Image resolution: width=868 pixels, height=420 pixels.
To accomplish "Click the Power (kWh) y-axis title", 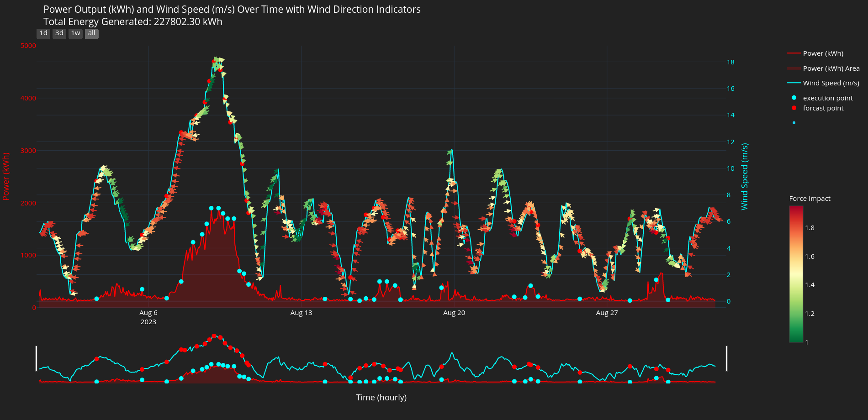I will (x=6, y=177).
